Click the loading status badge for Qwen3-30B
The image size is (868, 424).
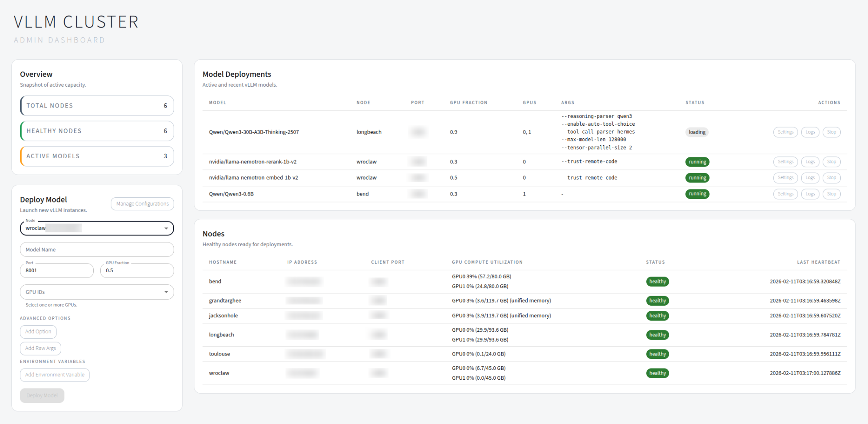click(x=697, y=132)
